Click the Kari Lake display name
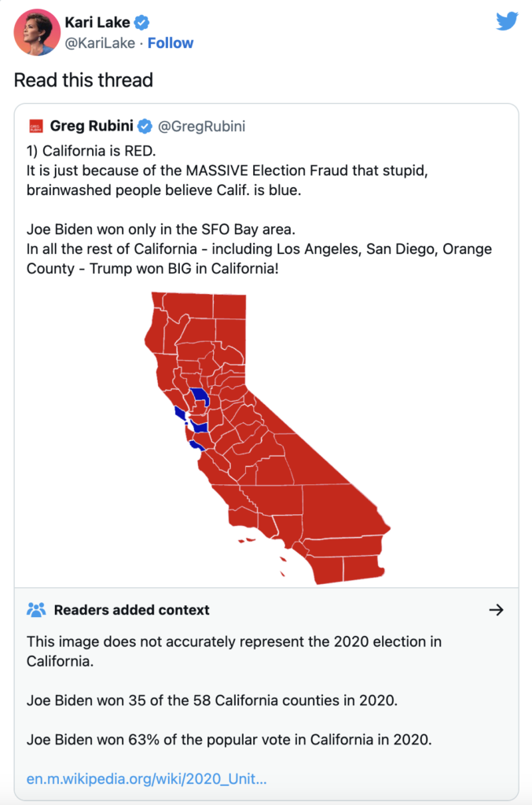 click(97, 23)
